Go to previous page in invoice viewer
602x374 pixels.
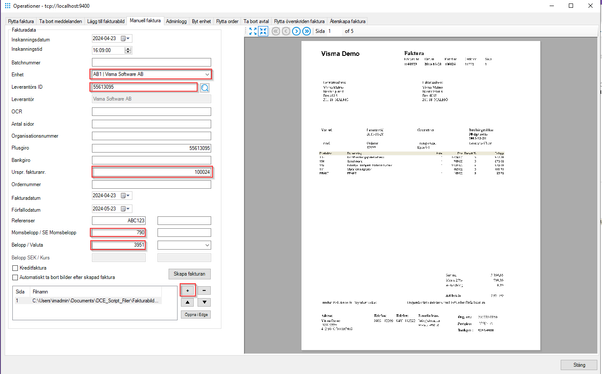(x=286, y=31)
